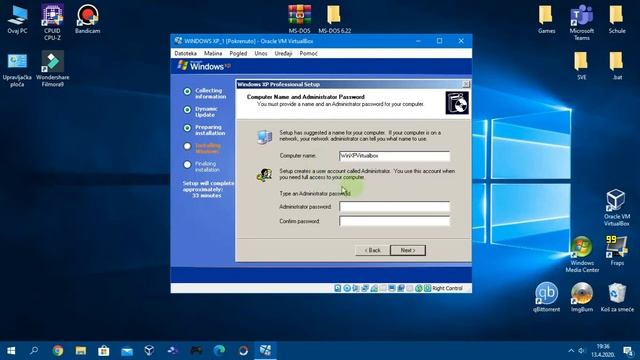
Task: Open the Uređaji menu
Action: (283, 53)
